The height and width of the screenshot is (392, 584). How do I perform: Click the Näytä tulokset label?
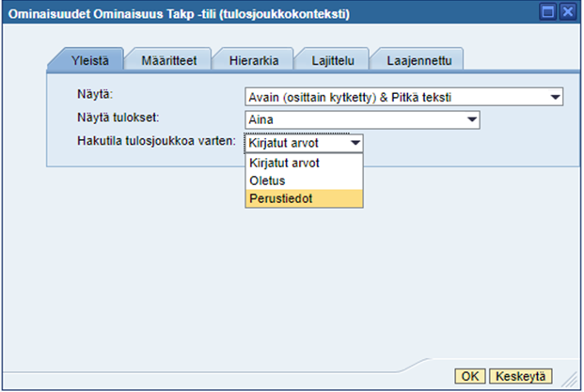tap(118, 118)
